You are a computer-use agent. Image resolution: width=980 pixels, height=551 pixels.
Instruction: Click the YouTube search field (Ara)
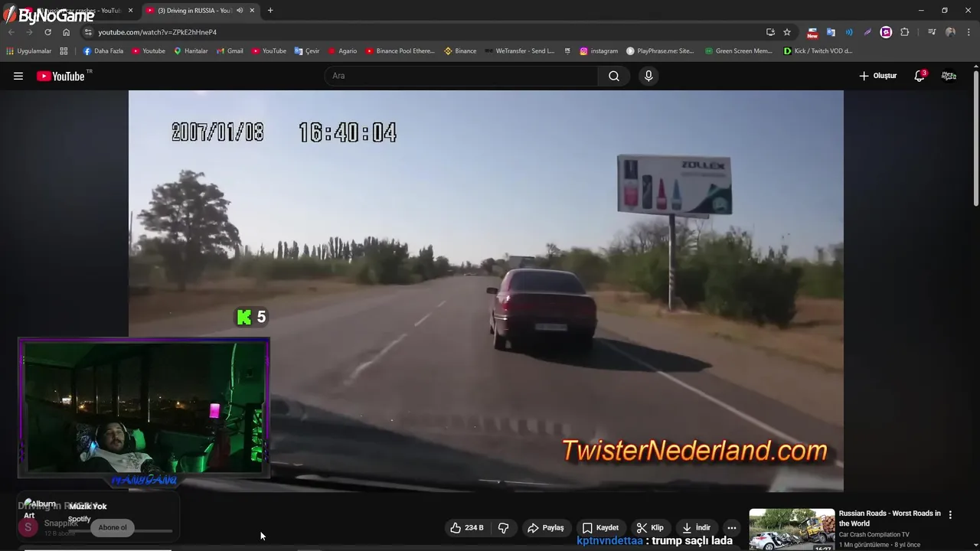pos(462,76)
